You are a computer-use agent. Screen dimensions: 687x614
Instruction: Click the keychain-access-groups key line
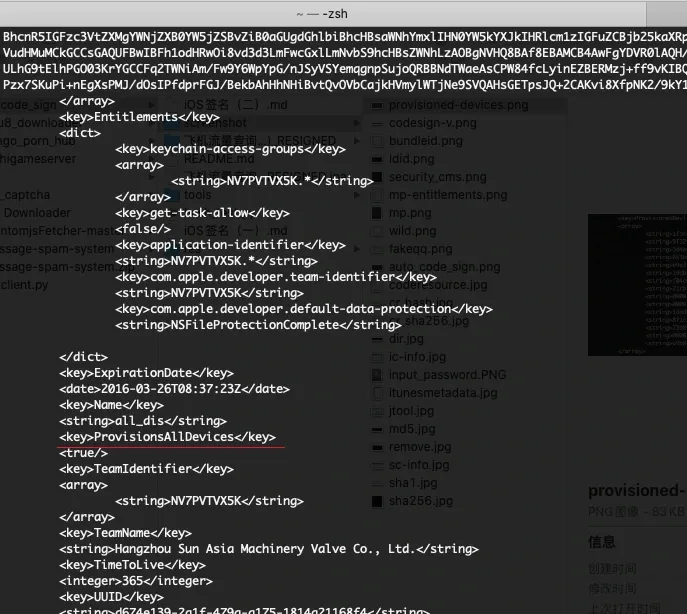pos(230,149)
